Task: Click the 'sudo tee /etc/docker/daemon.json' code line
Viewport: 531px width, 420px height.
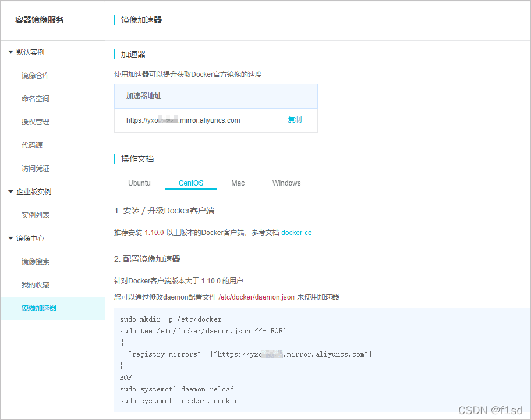Action: 203,331
